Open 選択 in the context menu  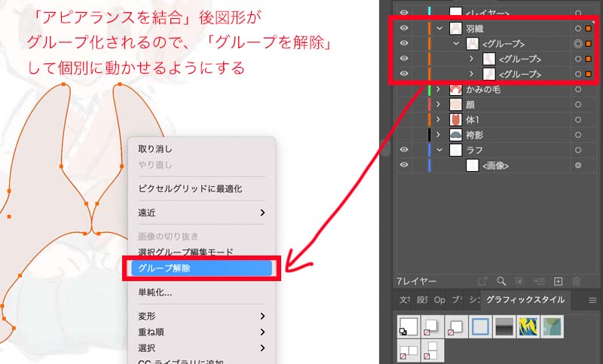point(201,348)
